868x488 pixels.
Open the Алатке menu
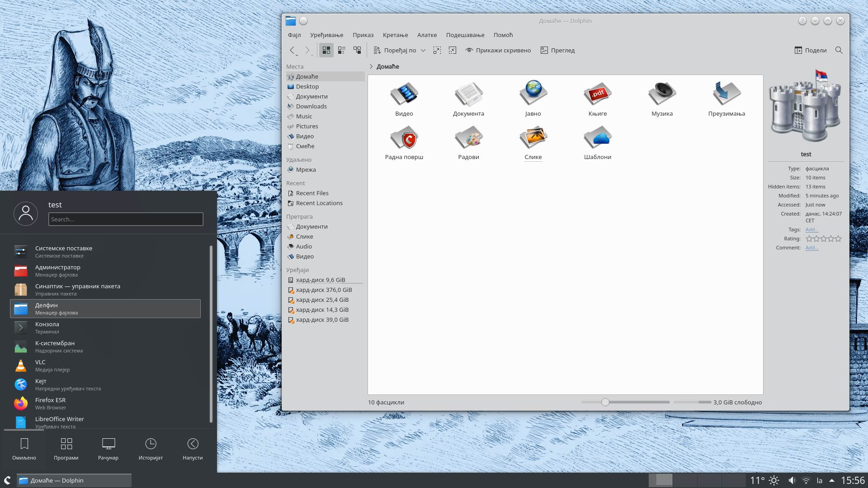coord(427,35)
